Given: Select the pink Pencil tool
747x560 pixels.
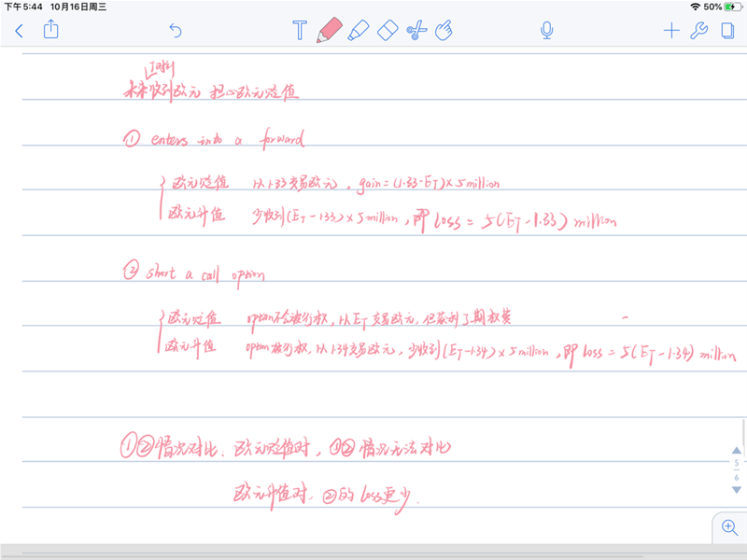Looking at the screenshot, I should (328, 31).
